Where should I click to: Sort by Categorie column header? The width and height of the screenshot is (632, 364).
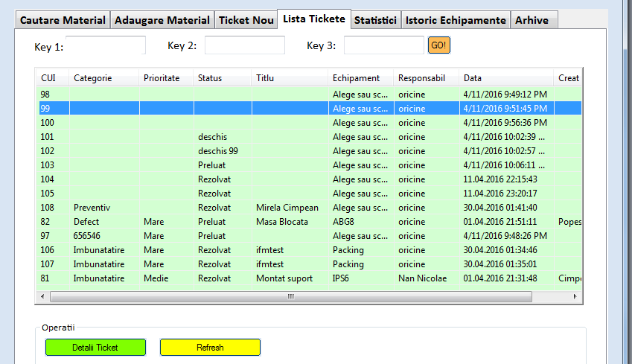pyautogui.click(x=104, y=78)
